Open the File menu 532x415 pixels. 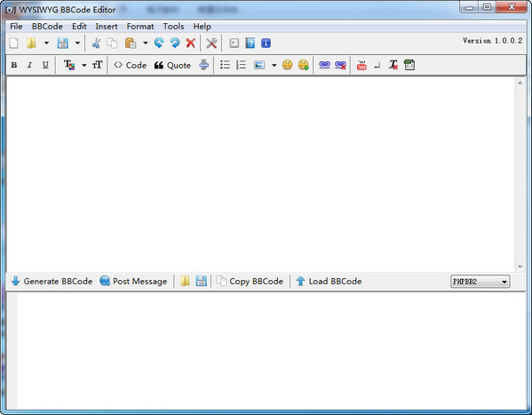tap(16, 27)
